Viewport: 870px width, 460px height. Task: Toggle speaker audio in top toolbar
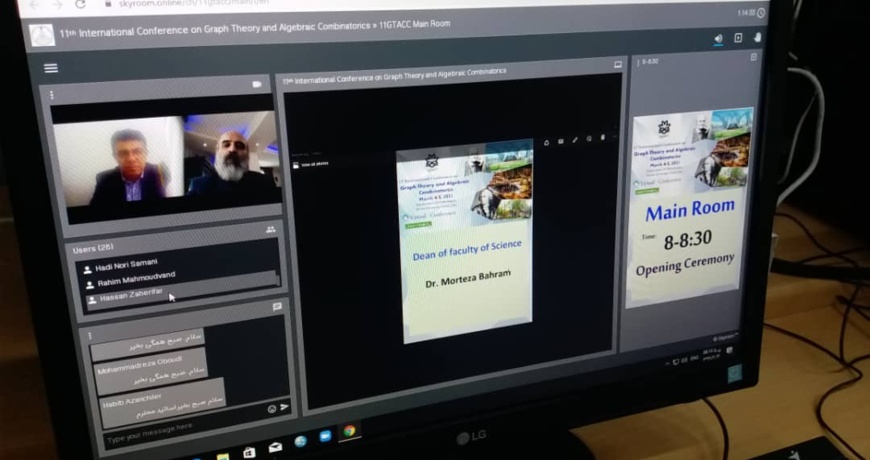coord(719,39)
